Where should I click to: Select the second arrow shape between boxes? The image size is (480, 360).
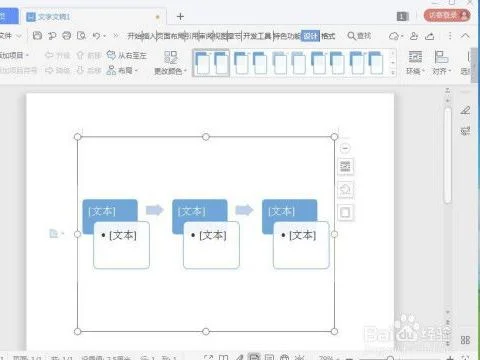pyautogui.click(x=244, y=210)
